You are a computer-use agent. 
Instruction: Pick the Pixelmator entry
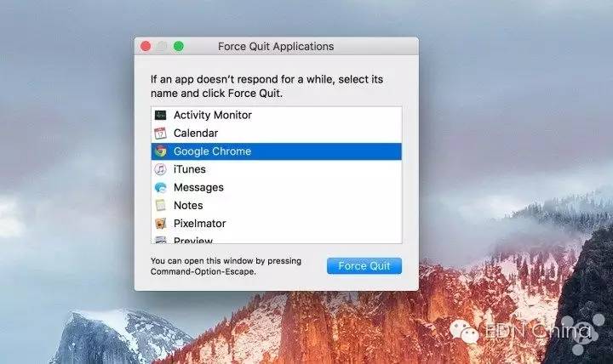tap(276, 224)
